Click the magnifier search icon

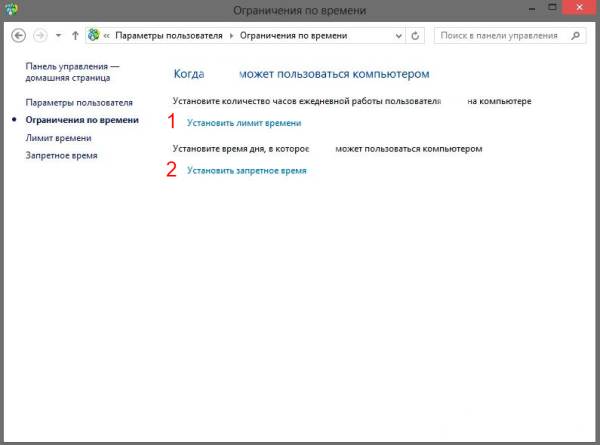(x=575, y=35)
